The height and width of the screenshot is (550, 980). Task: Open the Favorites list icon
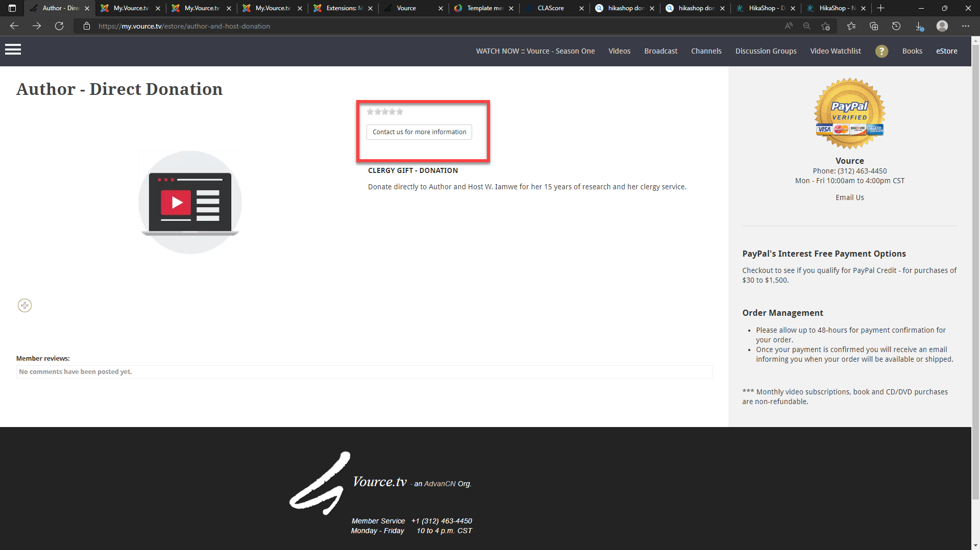tap(851, 26)
